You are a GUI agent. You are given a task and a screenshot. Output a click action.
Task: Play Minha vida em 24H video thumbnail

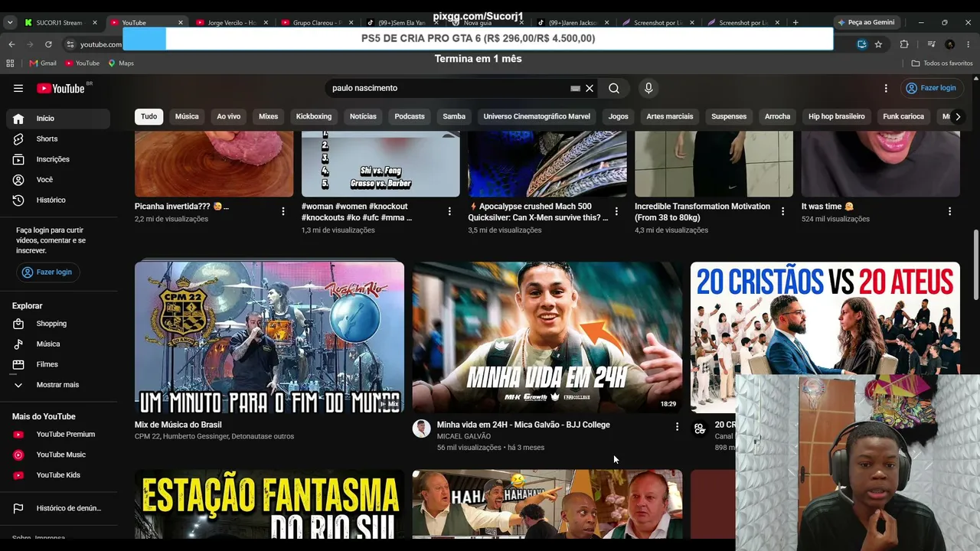click(547, 337)
